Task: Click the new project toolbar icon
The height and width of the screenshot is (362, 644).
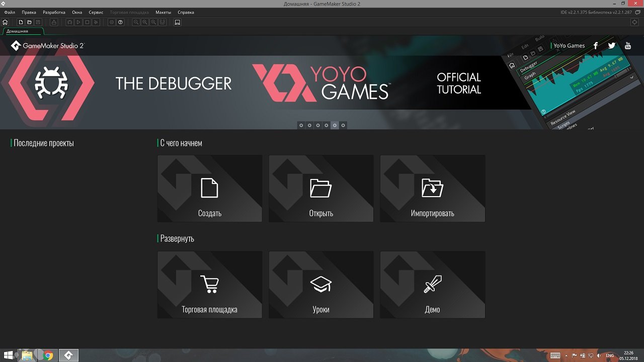Action: click(x=21, y=22)
